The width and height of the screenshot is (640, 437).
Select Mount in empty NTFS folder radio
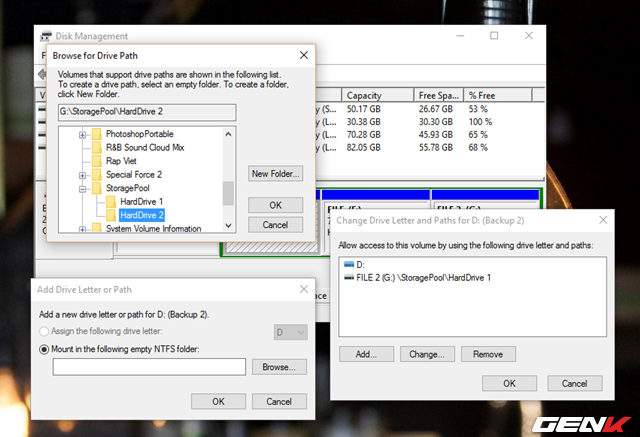point(45,349)
